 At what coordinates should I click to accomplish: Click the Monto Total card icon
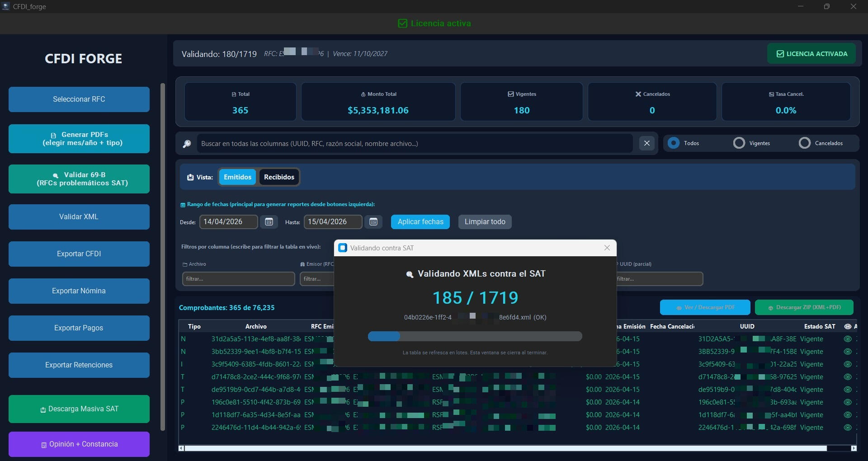[363, 94]
